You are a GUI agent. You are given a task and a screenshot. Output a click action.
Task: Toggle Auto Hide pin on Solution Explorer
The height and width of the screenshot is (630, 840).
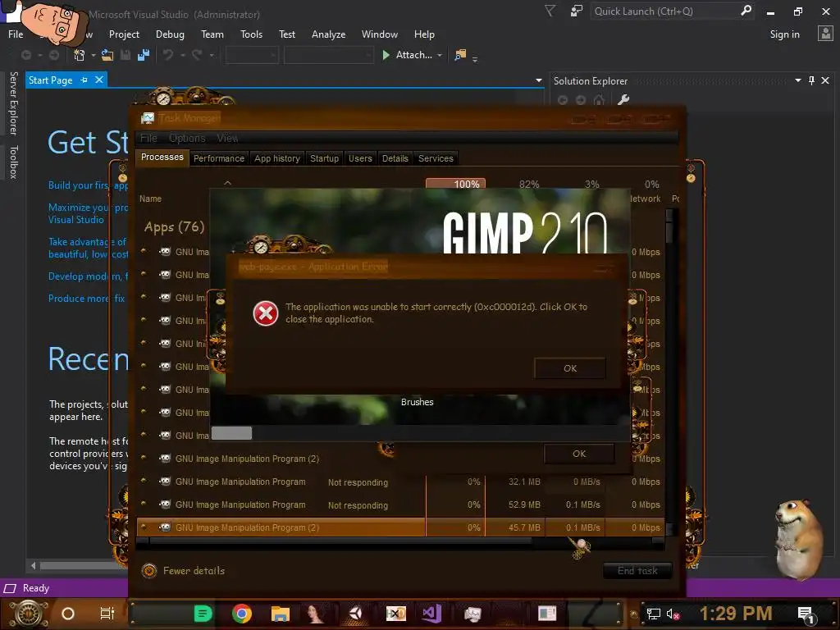tap(811, 80)
